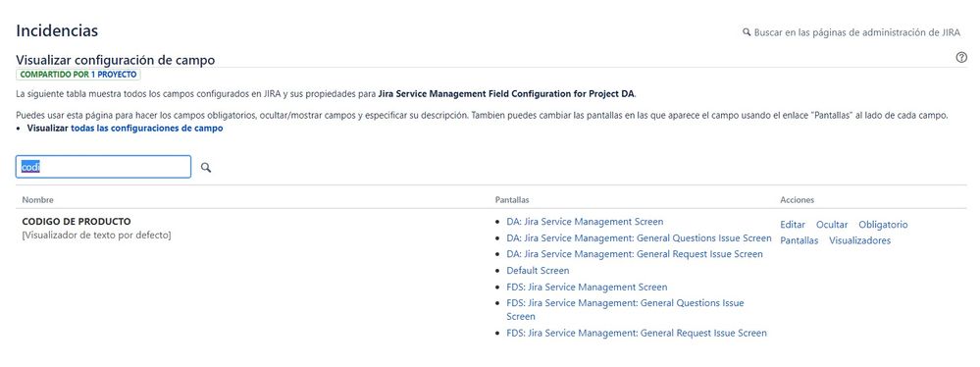Open the help question-mark icon
Image resolution: width=980 pixels, height=367 pixels.
(x=961, y=58)
